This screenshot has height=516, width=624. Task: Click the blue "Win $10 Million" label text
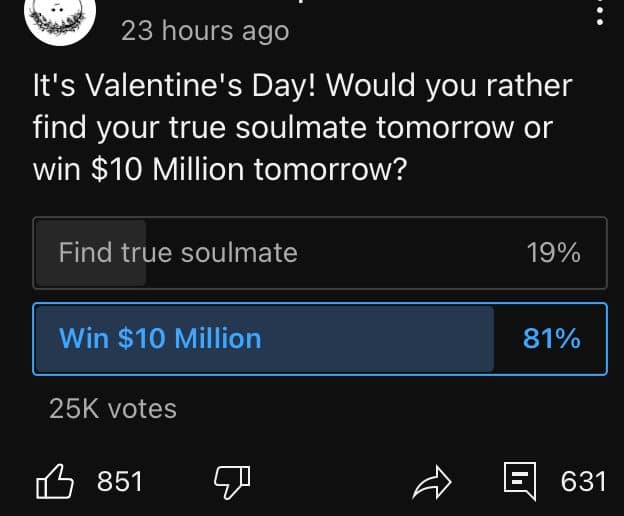(x=160, y=338)
